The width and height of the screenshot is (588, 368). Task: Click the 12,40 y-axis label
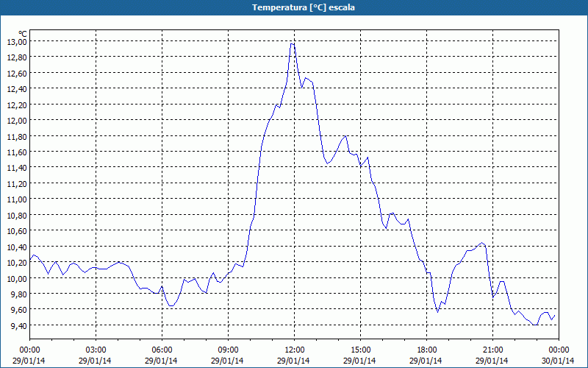pos(16,89)
